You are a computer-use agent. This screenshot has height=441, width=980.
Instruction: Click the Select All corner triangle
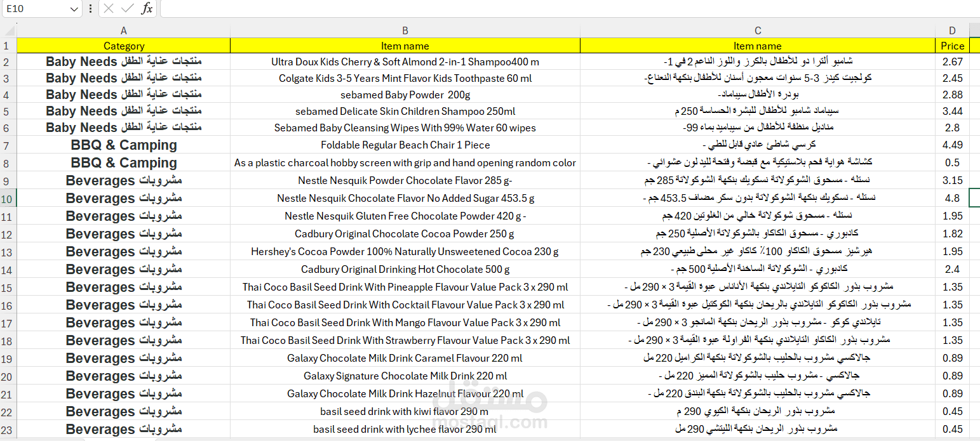pos(8,30)
